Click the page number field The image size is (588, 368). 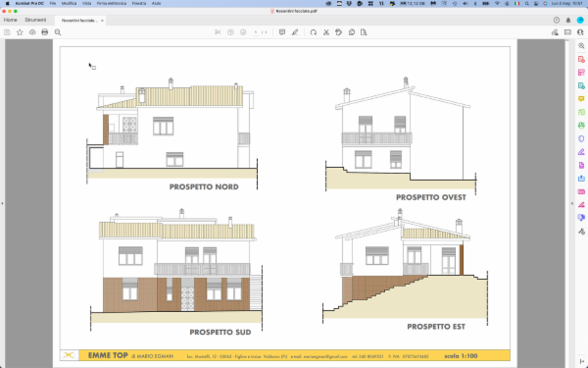[256, 32]
